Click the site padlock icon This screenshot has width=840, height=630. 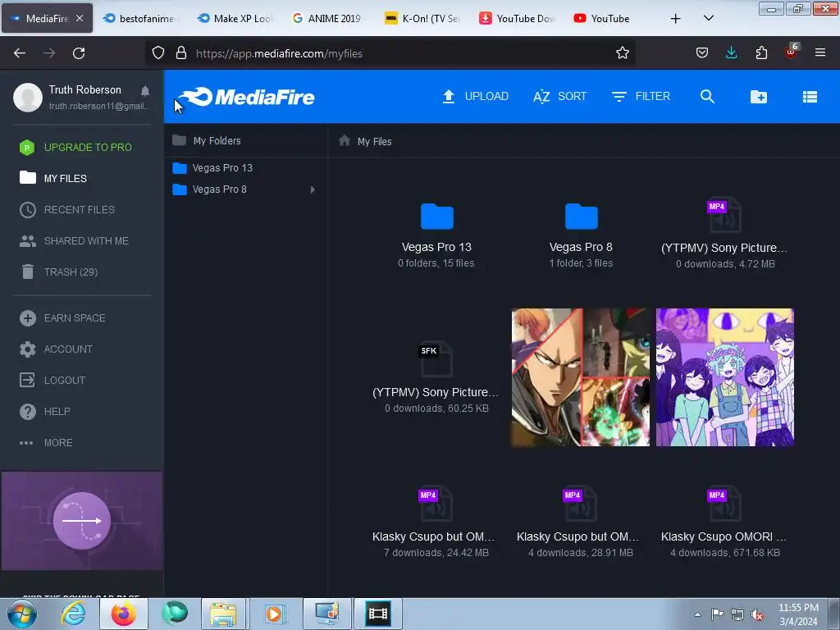[x=181, y=53]
